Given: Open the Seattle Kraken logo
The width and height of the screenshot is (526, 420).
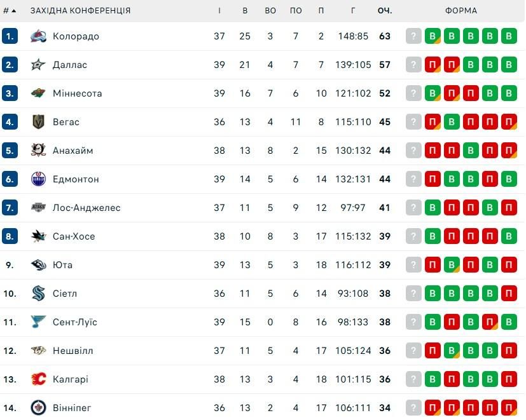Looking at the screenshot, I should [39, 294].
